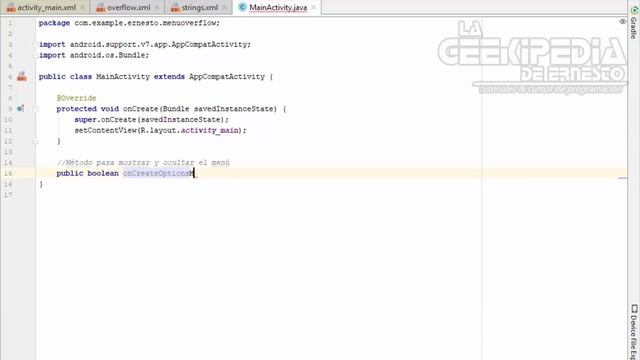
Task: Close the MainActivity.java tab
Action: click(x=313, y=7)
